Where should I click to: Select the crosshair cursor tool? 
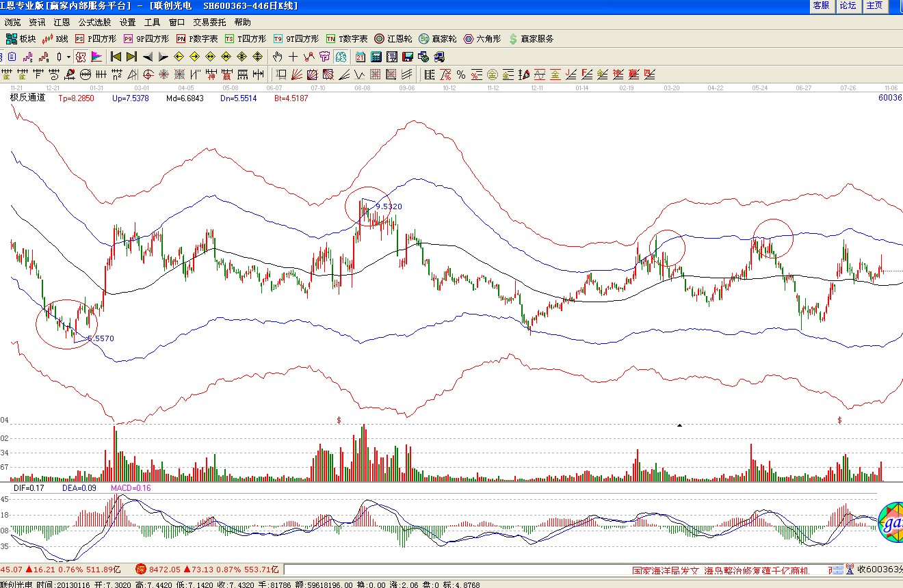point(293,57)
